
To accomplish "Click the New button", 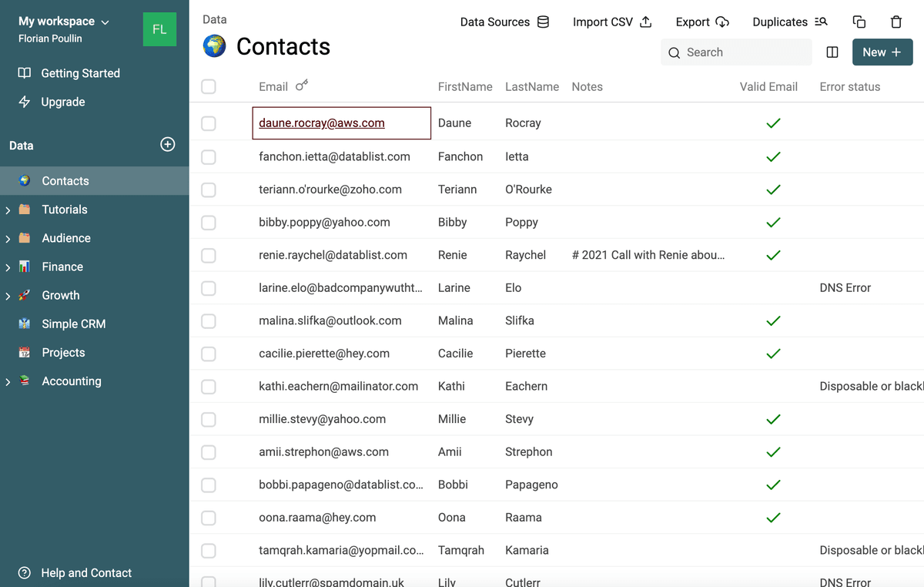I will point(882,52).
